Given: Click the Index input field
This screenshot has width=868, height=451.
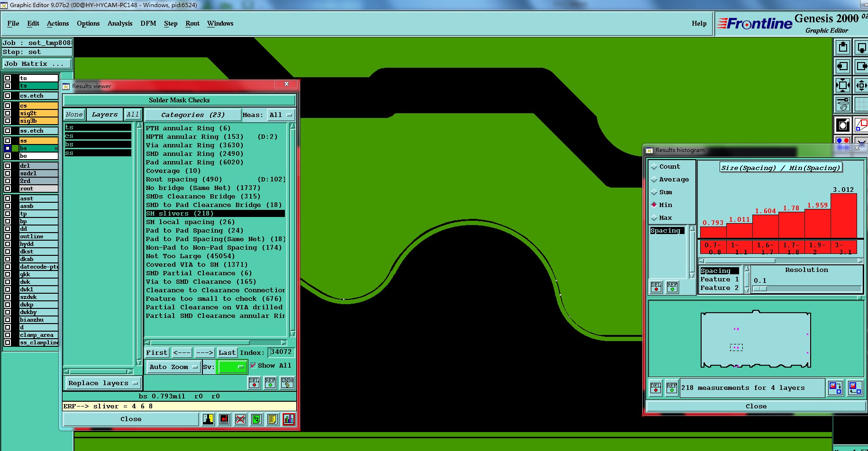Looking at the screenshot, I should pos(282,352).
